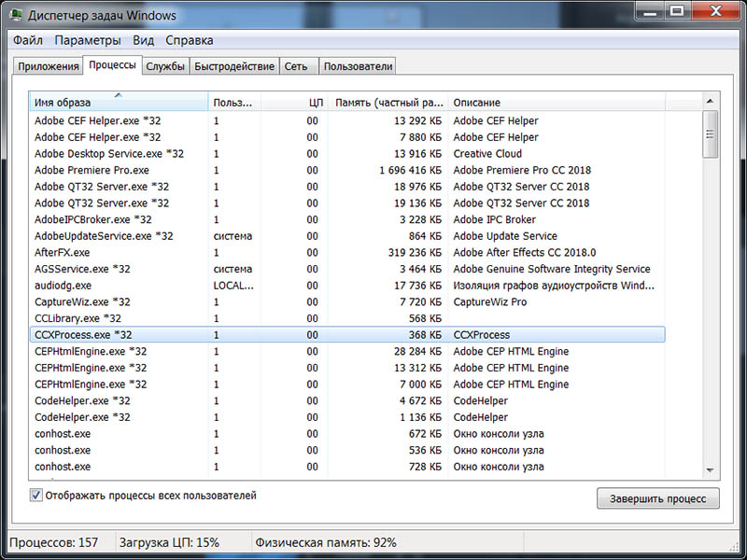
Task: Click the conhost.exe row with 728 КБ
Action: tap(347, 467)
